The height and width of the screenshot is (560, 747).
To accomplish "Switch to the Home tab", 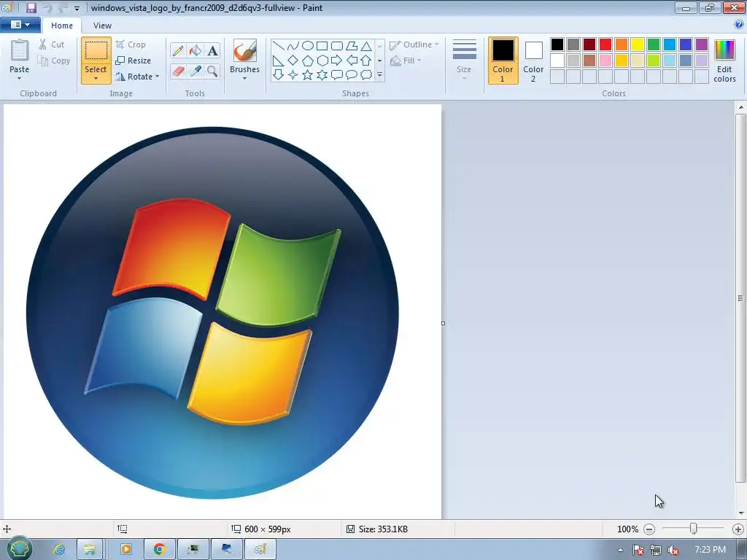I will [x=62, y=26].
